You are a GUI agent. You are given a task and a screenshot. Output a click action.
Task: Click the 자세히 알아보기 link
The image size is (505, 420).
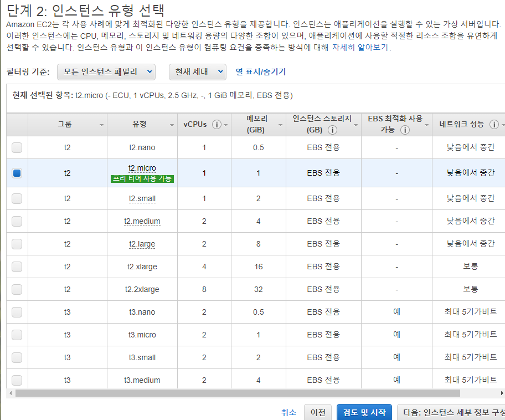click(x=360, y=48)
